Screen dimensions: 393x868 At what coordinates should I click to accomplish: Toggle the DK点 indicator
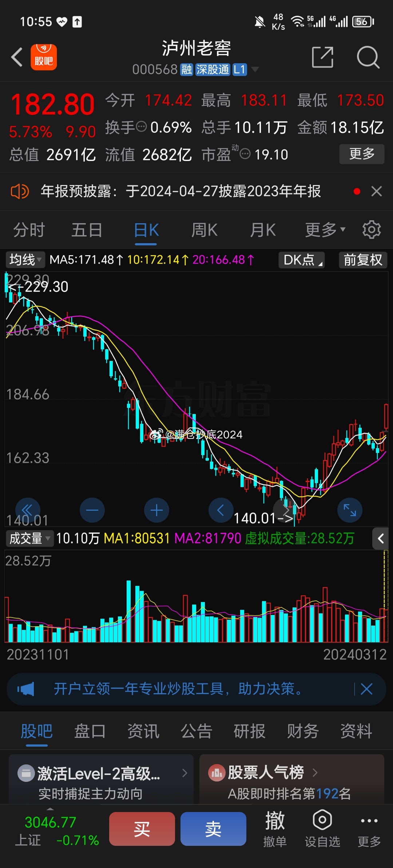point(302,260)
